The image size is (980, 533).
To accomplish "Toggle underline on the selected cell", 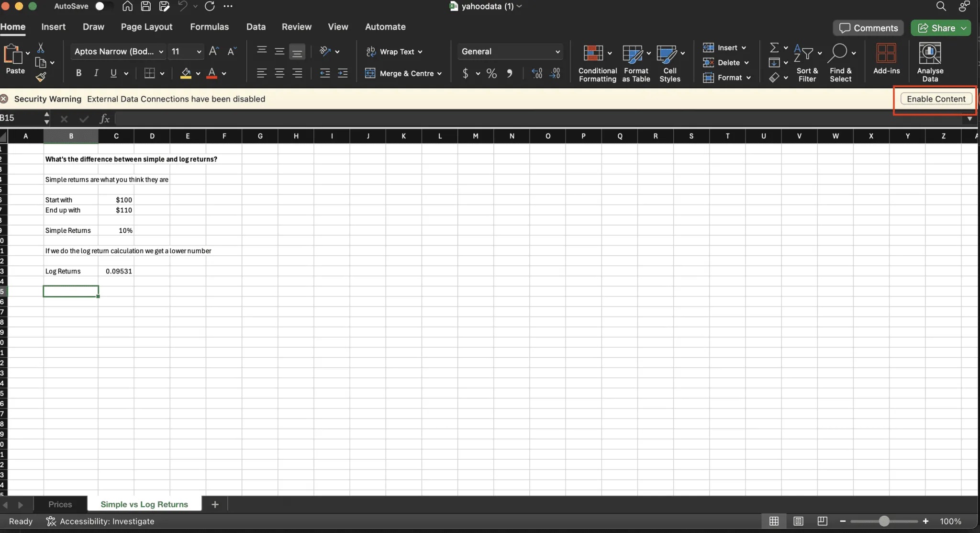I will pyautogui.click(x=113, y=73).
